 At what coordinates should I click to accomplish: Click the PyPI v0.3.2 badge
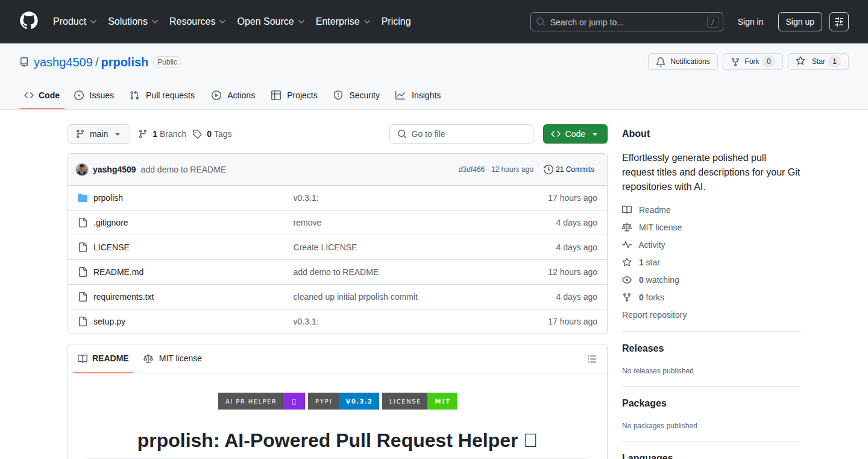coord(344,401)
